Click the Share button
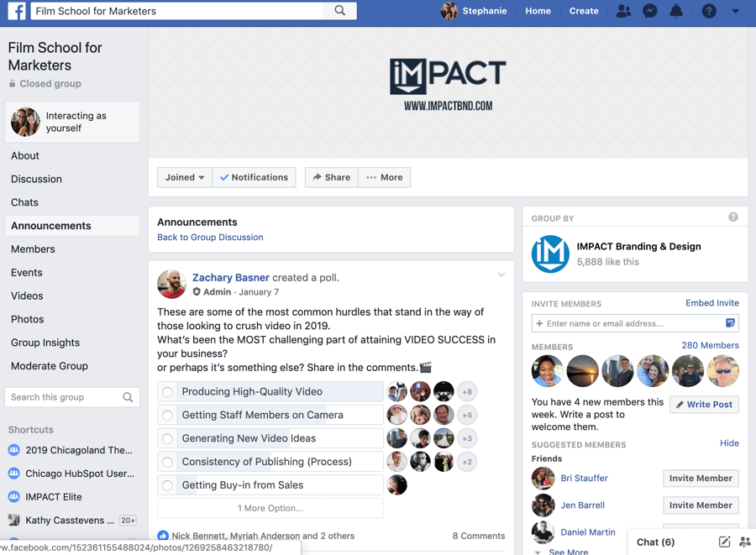Viewport: 756px width, 555px height. pos(331,177)
